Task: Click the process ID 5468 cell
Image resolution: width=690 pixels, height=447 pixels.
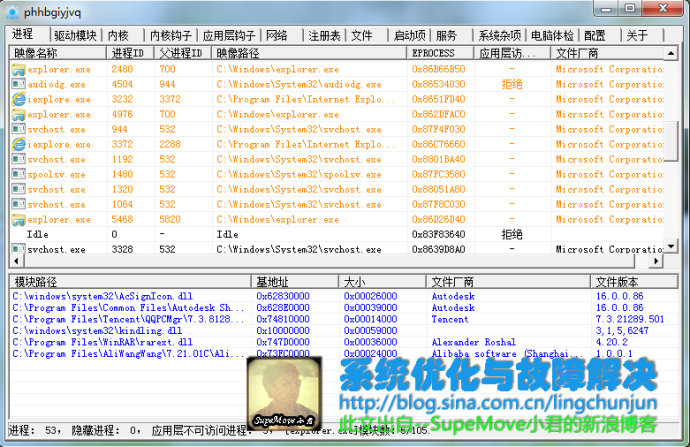Action: [122, 219]
